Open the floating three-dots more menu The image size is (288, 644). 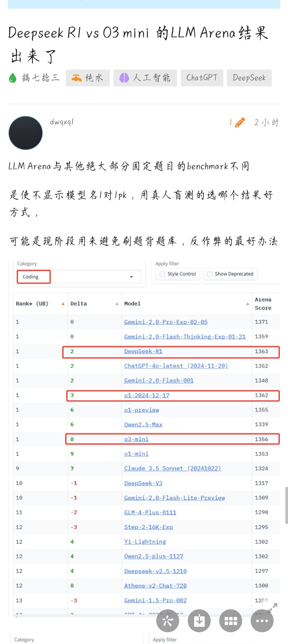[x=262, y=621]
